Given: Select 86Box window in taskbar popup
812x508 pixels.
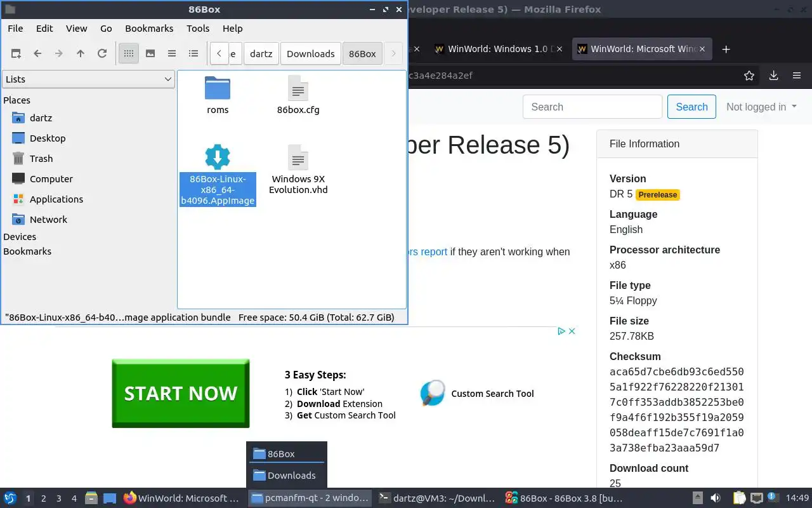Looking at the screenshot, I should 287,453.
